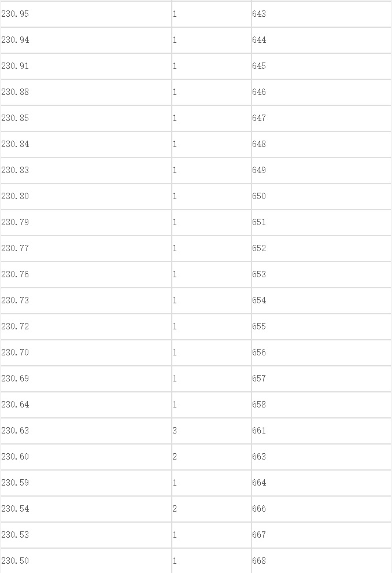Image resolution: width=392 pixels, height=573 pixels.
Task: Select the count 2 in the 230.60 row
Action: pos(212,457)
